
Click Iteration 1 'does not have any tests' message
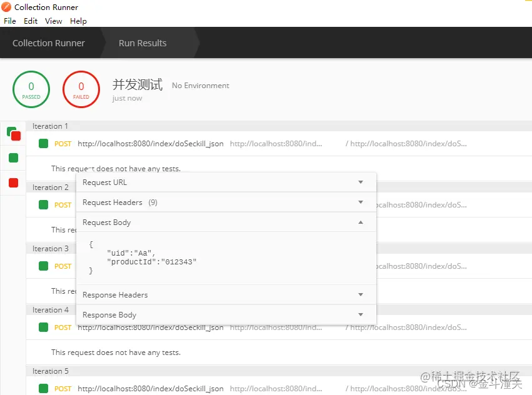pyautogui.click(x=116, y=169)
